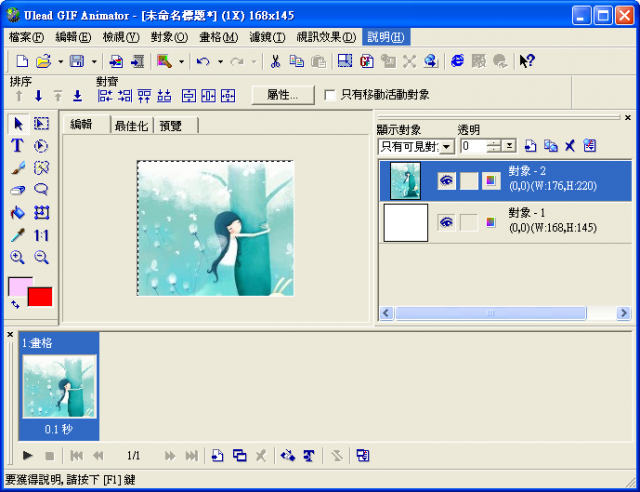Open the 檔案(F) menu
The width and height of the screenshot is (640, 492).
(26, 37)
